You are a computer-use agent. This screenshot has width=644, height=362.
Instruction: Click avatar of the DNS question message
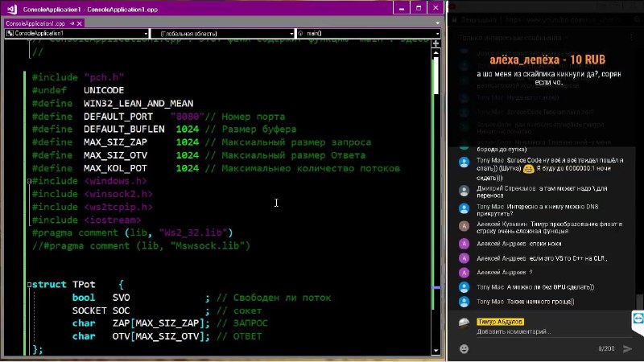point(464,208)
